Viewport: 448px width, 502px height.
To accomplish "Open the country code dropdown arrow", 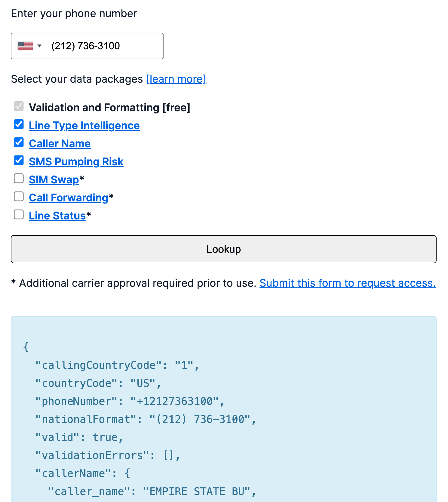I will (x=39, y=46).
